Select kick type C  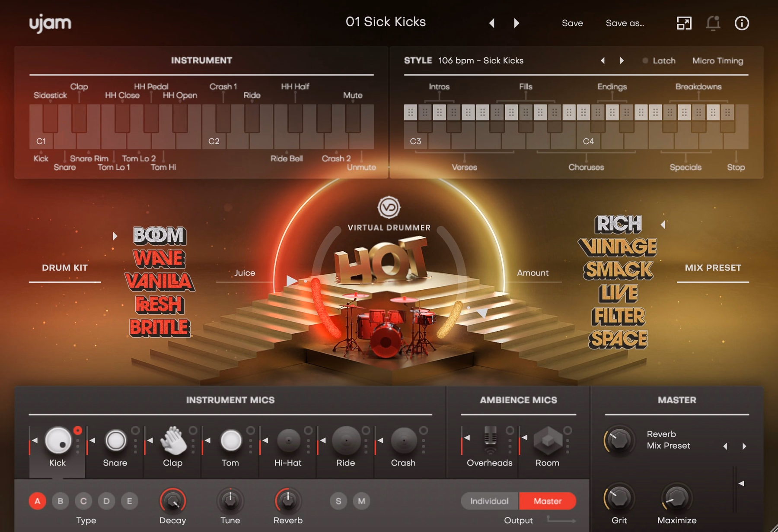83,501
